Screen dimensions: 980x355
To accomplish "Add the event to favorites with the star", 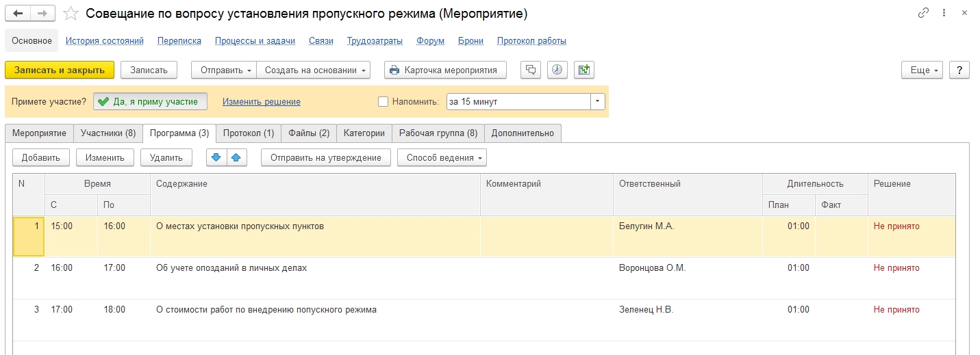I will click(x=69, y=14).
